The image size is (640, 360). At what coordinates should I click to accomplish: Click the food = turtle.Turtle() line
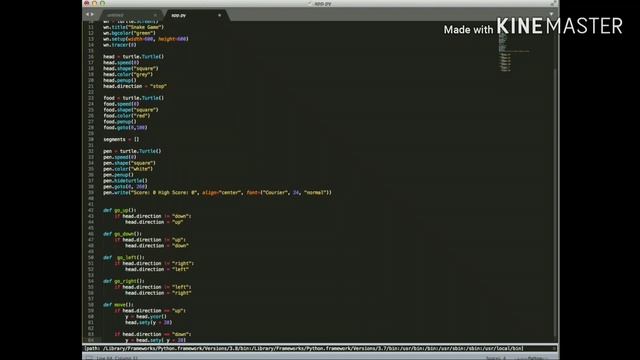133,98
